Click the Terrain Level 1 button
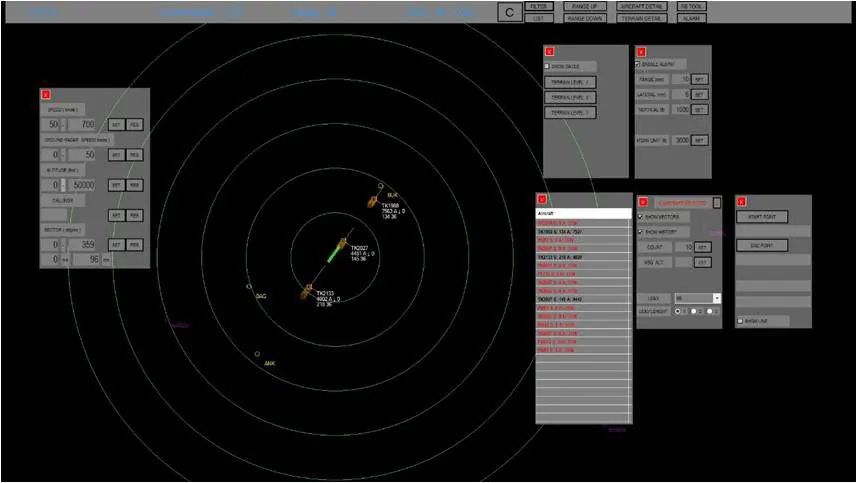 click(x=570, y=82)
